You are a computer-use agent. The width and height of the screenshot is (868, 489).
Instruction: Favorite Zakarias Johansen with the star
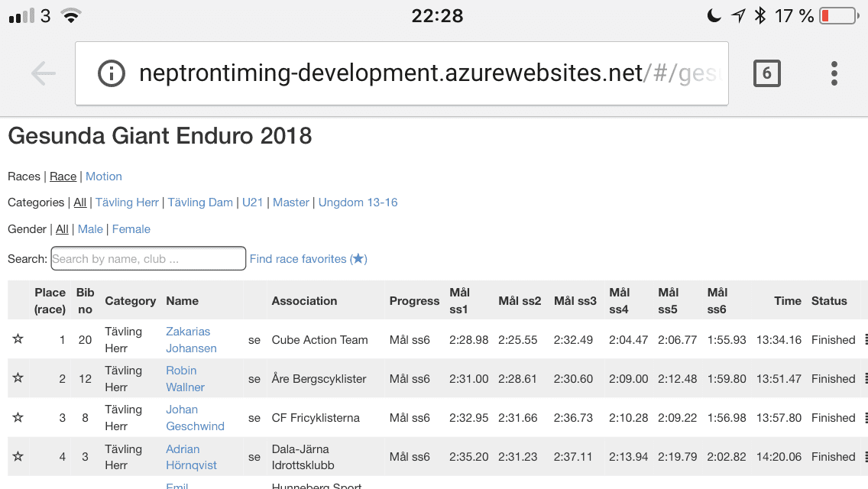pyautogui.click(x=18, y=338)
